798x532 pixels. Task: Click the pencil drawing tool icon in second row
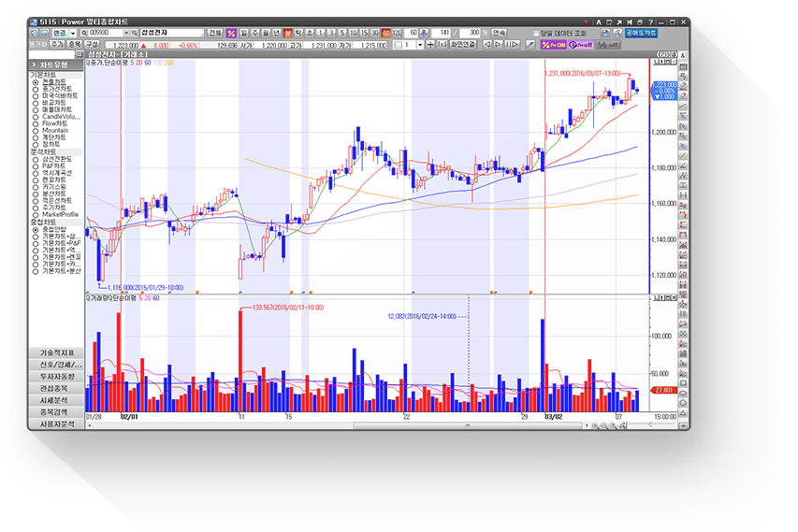(x=530, y=45)
